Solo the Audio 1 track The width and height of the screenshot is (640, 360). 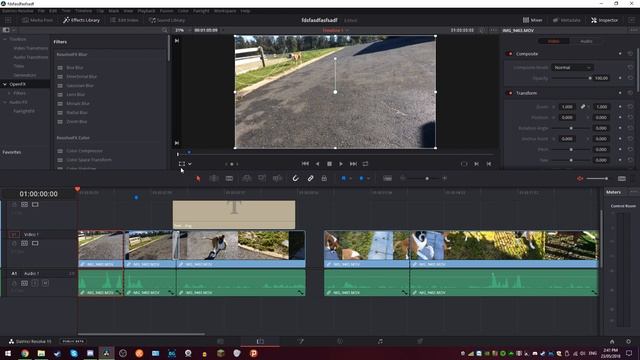[x=35, y=283]
